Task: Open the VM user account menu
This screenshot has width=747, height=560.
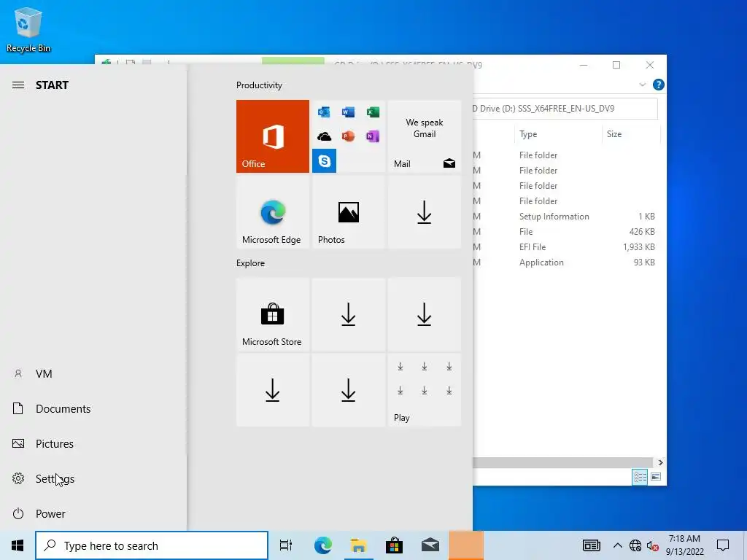Action: 93,374
